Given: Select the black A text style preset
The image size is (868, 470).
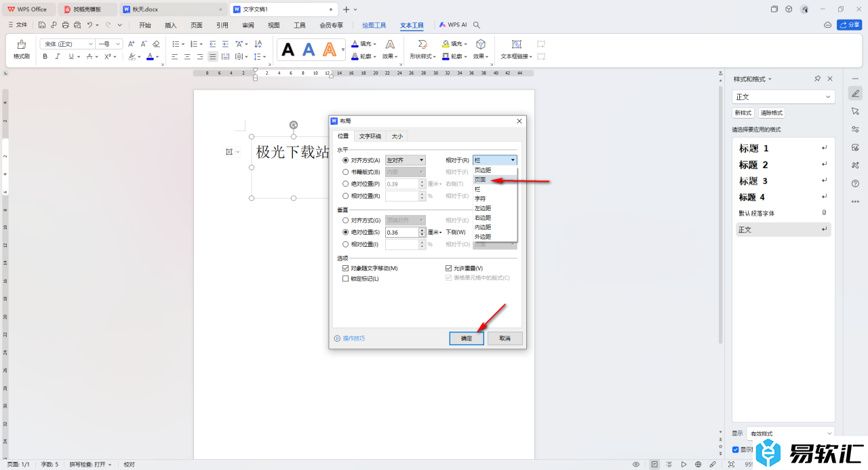Looking at the screenshot, I should [x=288, y=50].
